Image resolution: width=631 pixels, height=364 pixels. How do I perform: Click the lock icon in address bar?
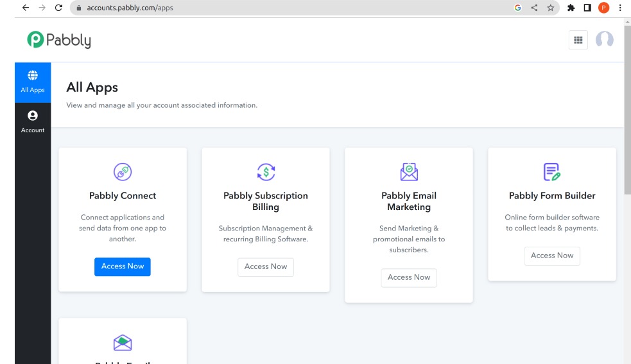click(79, 8)
